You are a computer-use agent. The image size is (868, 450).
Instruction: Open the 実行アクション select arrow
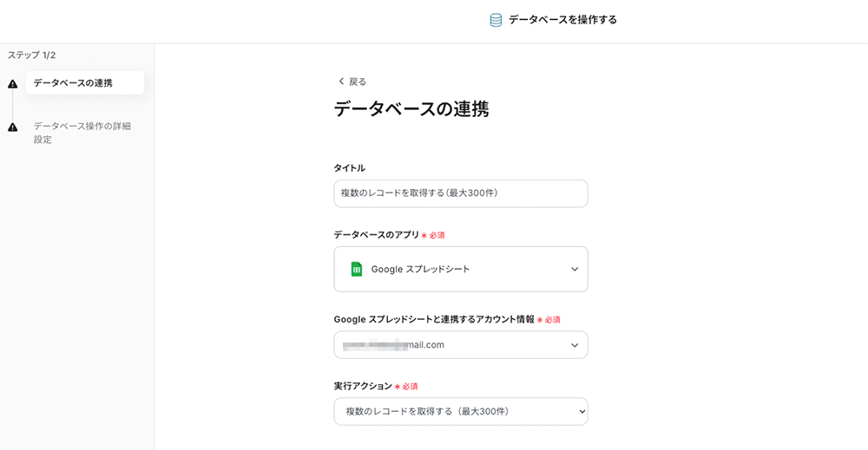click(581, 411)
